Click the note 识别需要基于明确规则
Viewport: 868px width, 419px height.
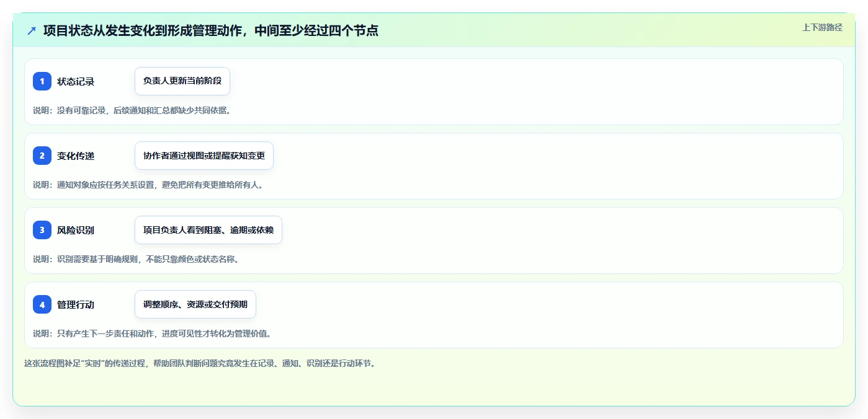click(x=97, y=259)
